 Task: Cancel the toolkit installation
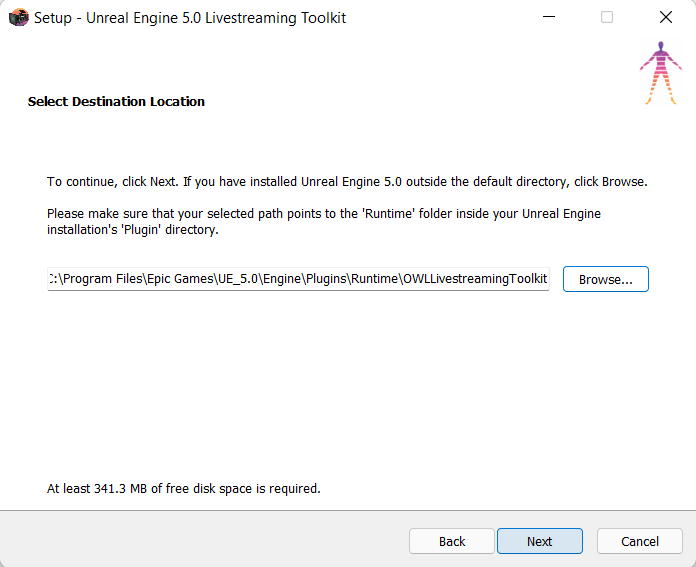tap(640, 541)
